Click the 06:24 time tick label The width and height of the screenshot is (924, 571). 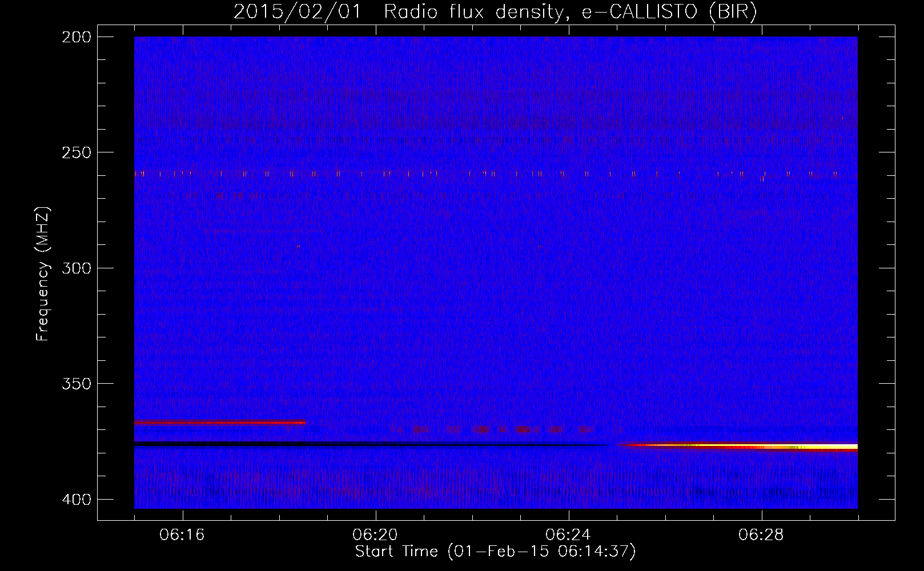tap(568, 535)
